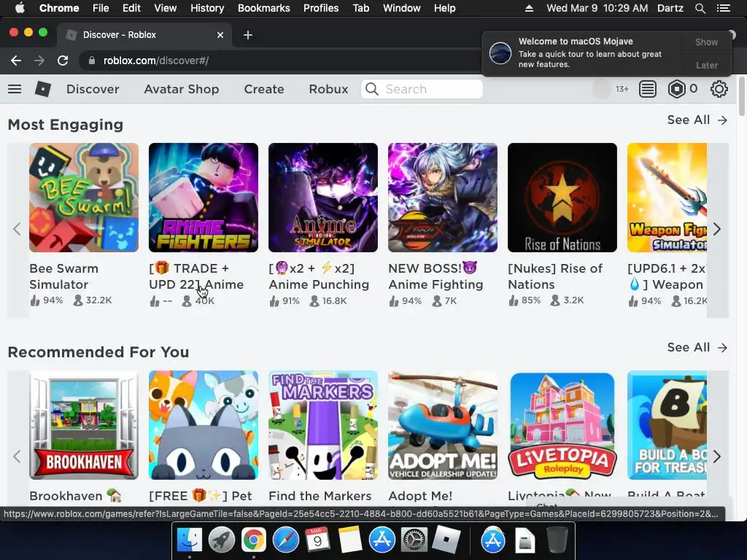Viewport: 747px width, 560px height.
Task: Open the Roblox settings gear
Action: click(719, 89)
